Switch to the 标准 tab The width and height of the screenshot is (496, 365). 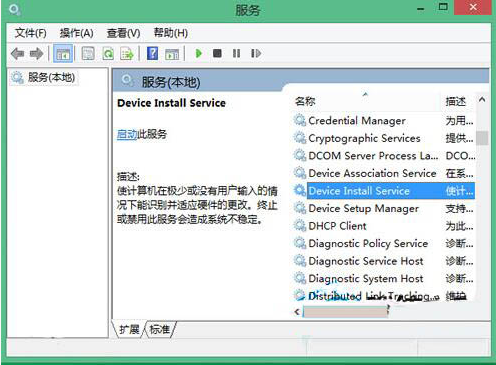tap(160, 329)
